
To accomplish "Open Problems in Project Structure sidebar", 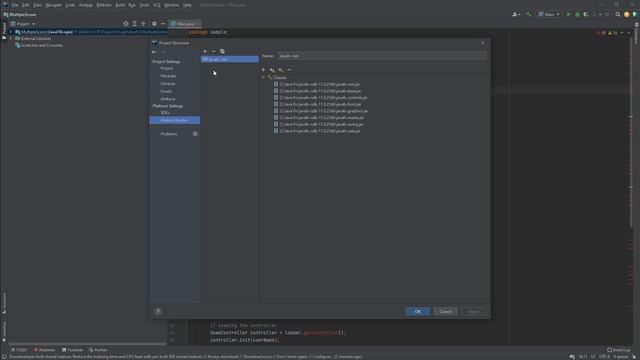I will tap(169, 134).
